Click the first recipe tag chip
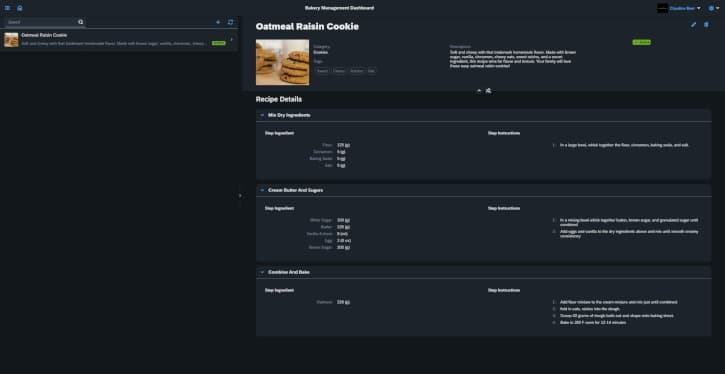Image resolution: width=725 pixels, height=374 pixels. [x=322, y=71]
